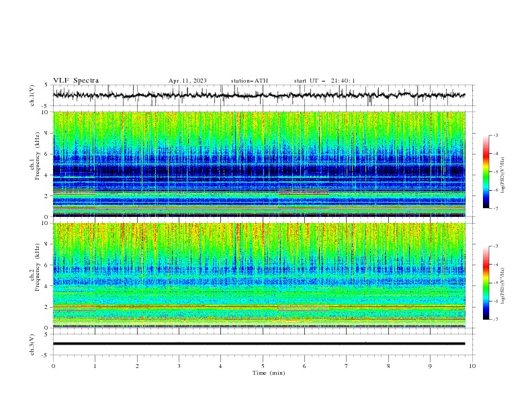Click inside the ch.2 spectrogram panel
The image size is (532, 411).
259,275
